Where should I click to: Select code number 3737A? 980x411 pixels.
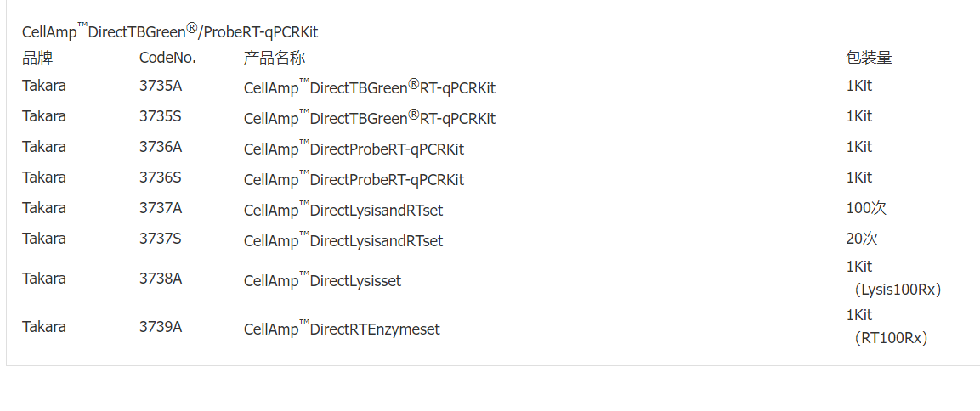(x=161, y=207)
